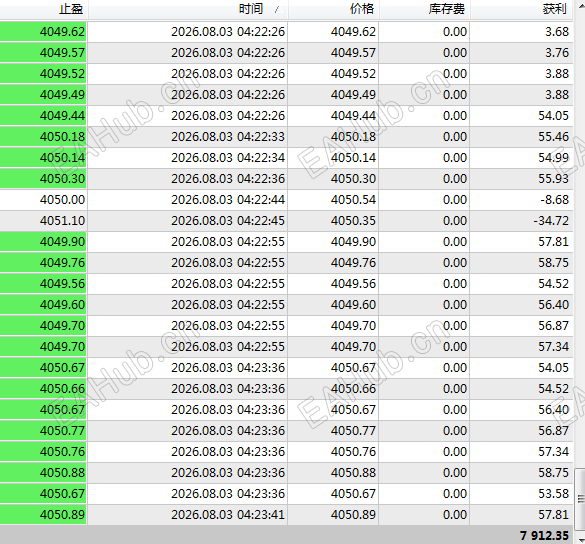Click green take-profit cell 4049.57
585x544 pixels.
(43, 53)
